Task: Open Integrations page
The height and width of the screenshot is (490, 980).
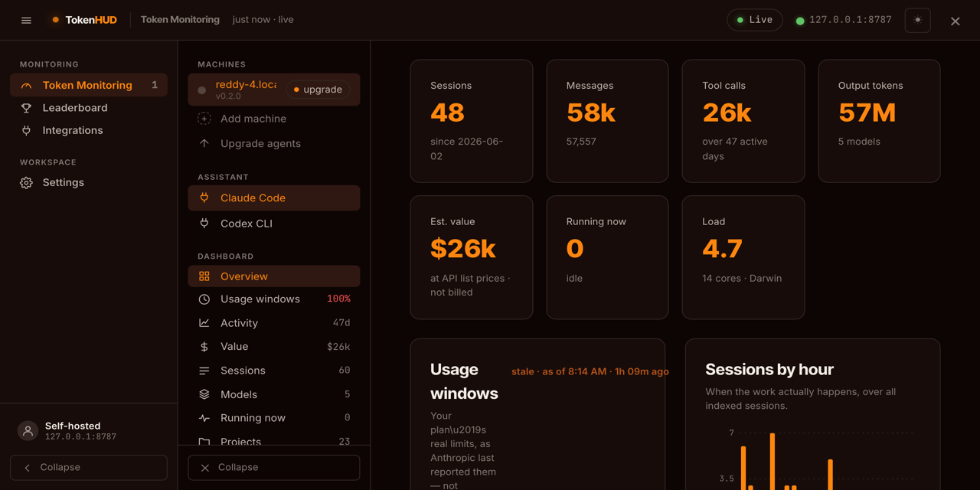Action: (x=89, y=130)
